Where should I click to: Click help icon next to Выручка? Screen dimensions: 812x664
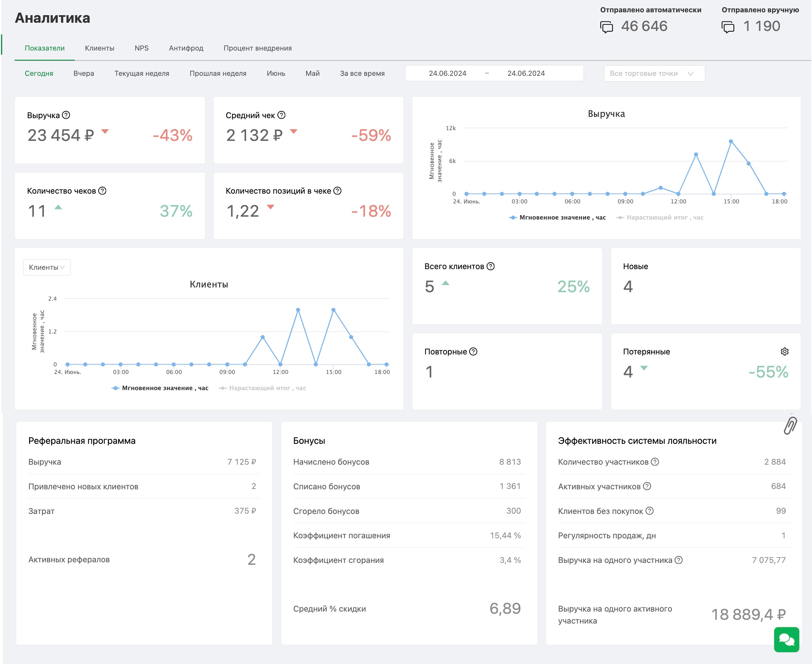click(x=66, y=115)
